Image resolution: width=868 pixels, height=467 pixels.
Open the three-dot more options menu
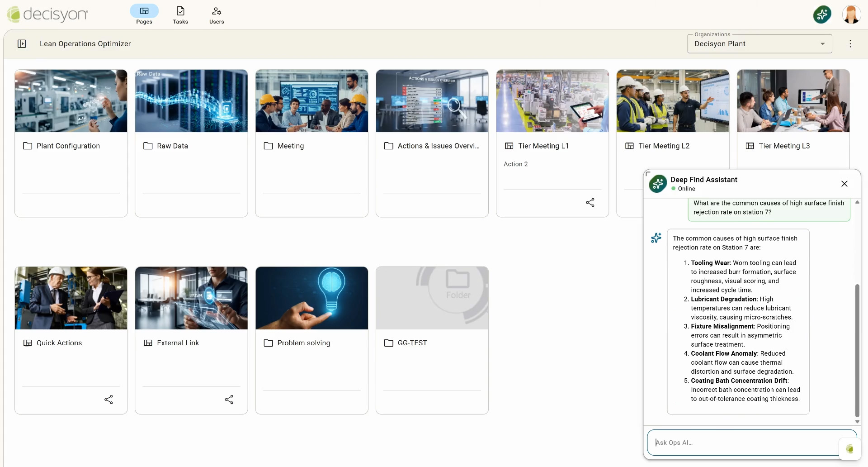click(850, 43)
